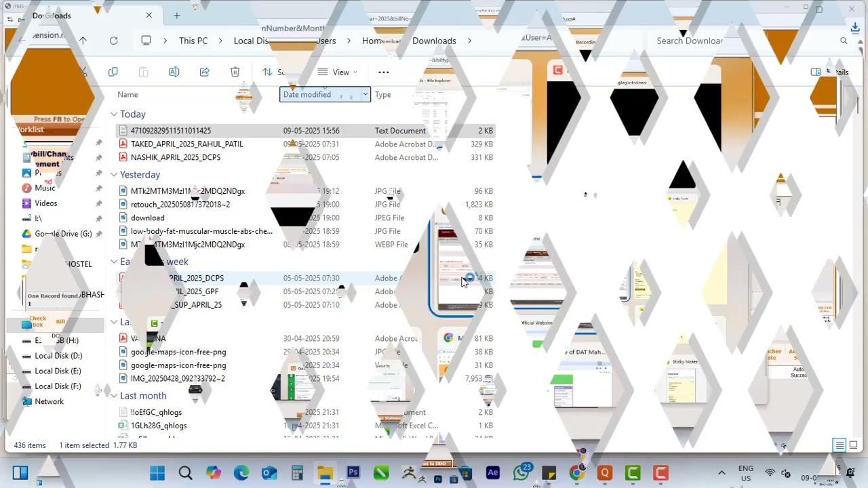This screenshot has width=868, height=488.
Task: Select the I:\ drive in navigation pane
Action: click(x=39, y=218)
